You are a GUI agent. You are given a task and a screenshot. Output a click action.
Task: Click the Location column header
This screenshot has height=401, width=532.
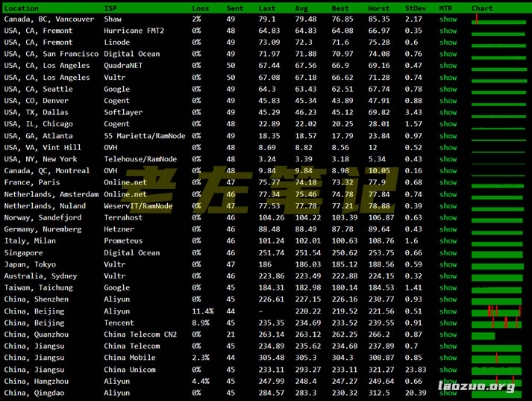22,8
